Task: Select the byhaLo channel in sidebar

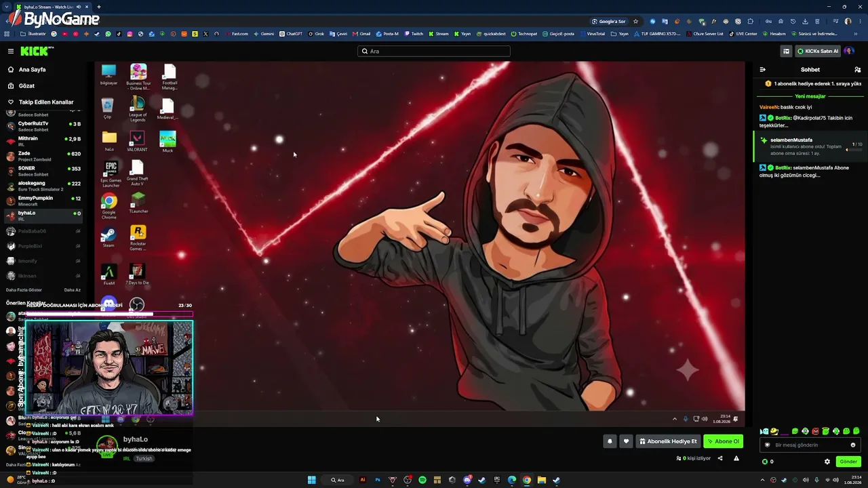Action: pyautogui.click(x=43, y=216)
